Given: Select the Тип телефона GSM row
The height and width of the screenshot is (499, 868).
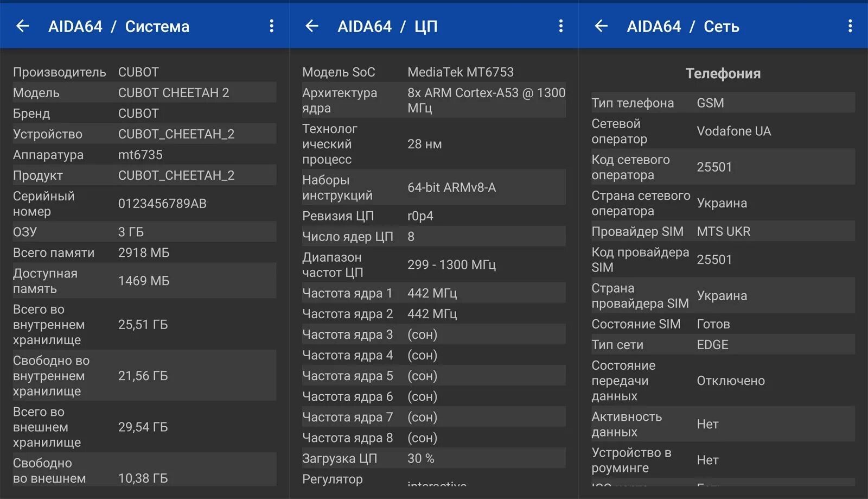Looking at the screenshot, I should (723, 103).
